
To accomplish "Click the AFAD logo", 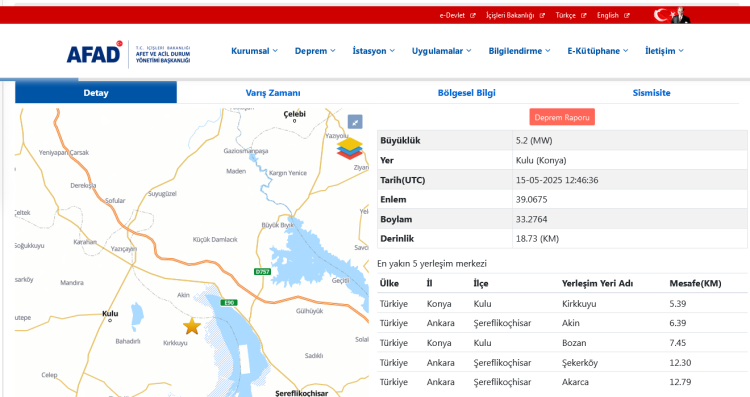I will point(128,54).
